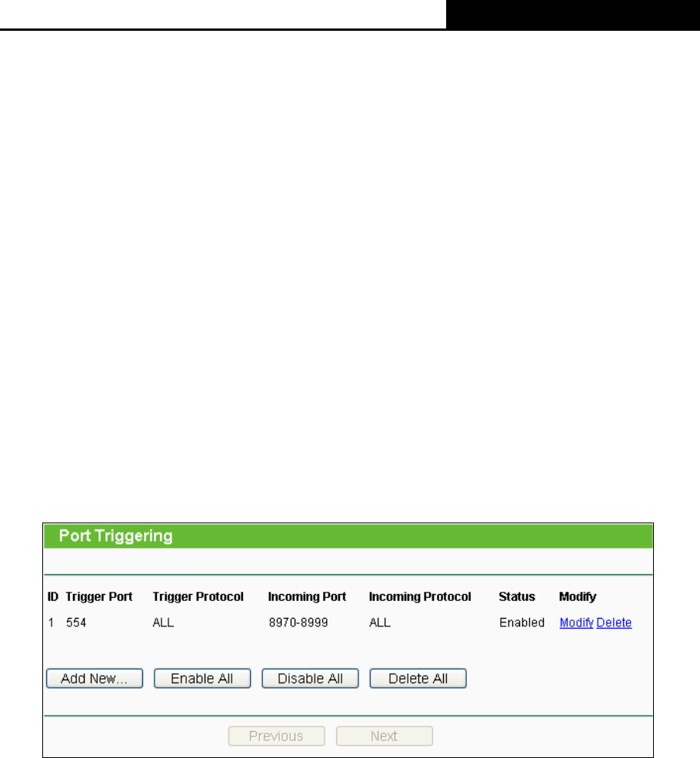Go to Next page of entries
Image resolution: width=700 pixels, height=758 pixels.
pos(385,736)
